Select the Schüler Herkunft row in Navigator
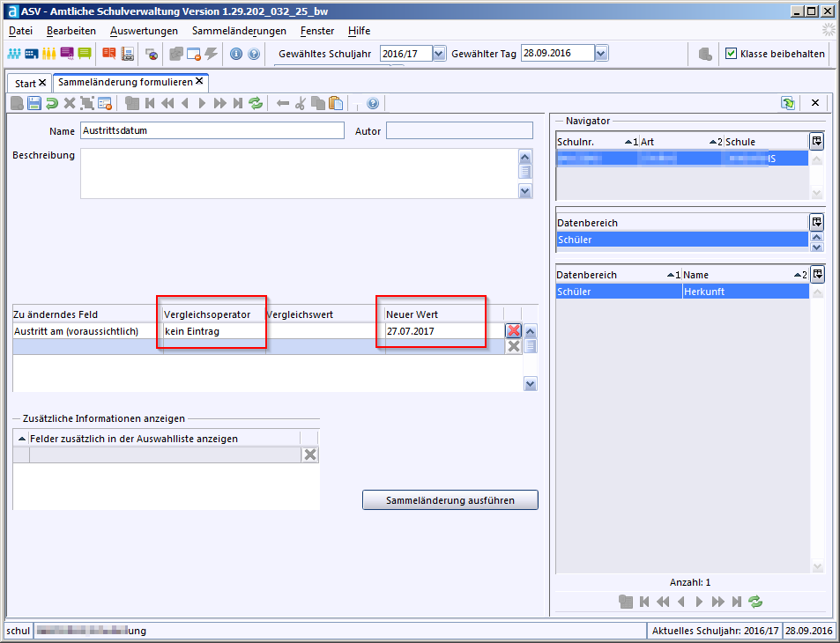 681,292
